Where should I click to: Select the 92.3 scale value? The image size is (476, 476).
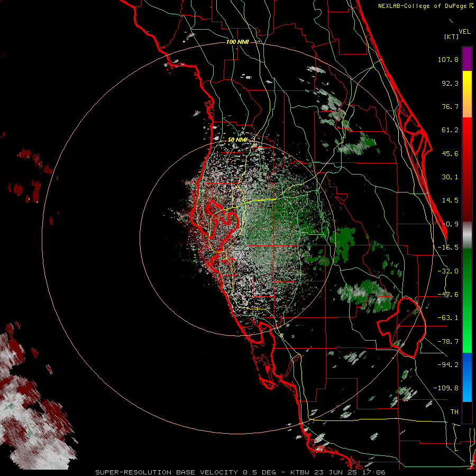(450, 83)
